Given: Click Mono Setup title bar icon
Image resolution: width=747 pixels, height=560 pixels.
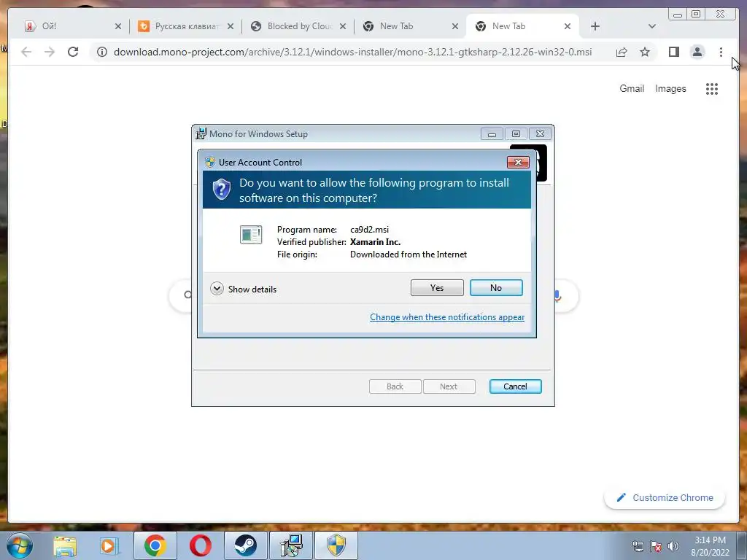Looking at the screenshot, I should (201, 134).
